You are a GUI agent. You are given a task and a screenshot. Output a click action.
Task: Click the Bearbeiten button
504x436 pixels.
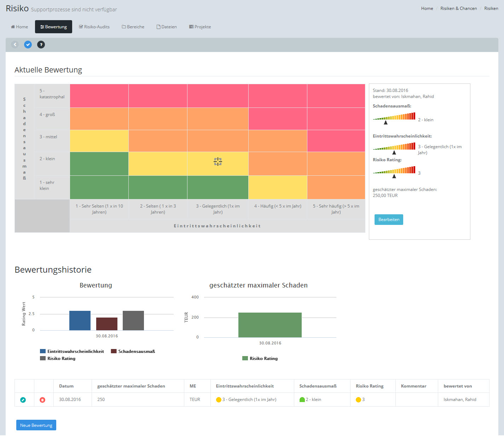click(389, 220)
